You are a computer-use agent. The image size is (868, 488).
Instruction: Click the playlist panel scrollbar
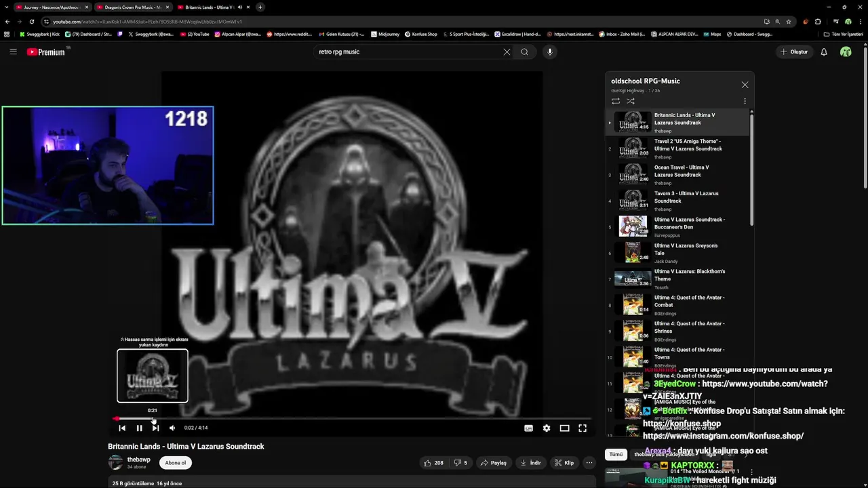(751, 169)
